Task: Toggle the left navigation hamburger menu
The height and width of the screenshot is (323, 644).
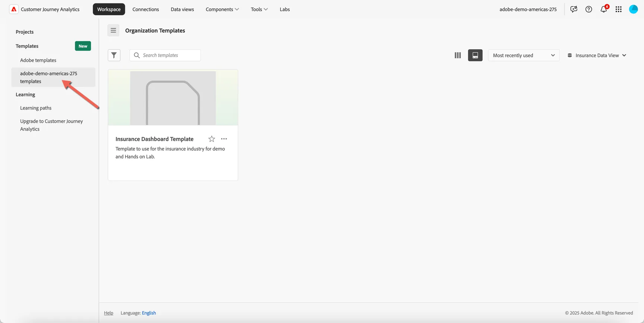Action: point(113,31)
